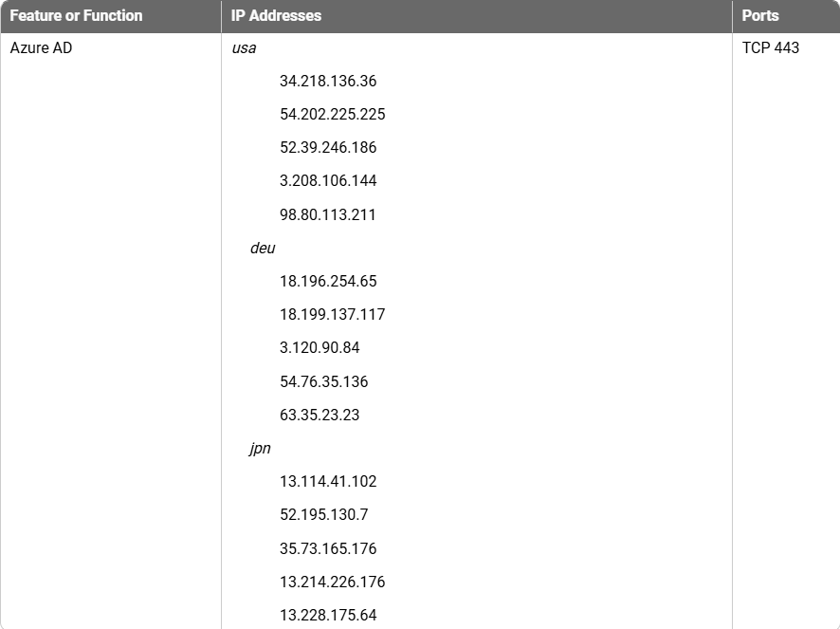Click on IP address 13.228.175.64
The height and width of the screenshot is (629, 840).
(328, 615)
